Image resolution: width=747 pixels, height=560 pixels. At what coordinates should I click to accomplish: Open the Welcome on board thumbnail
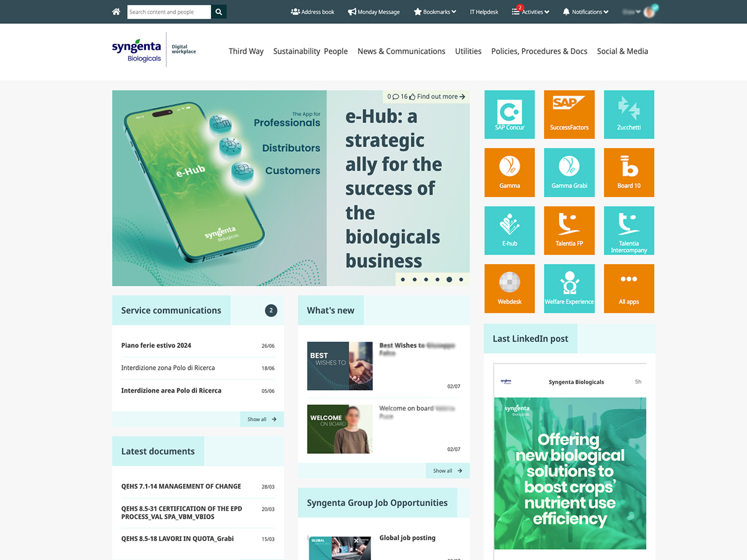340,429
